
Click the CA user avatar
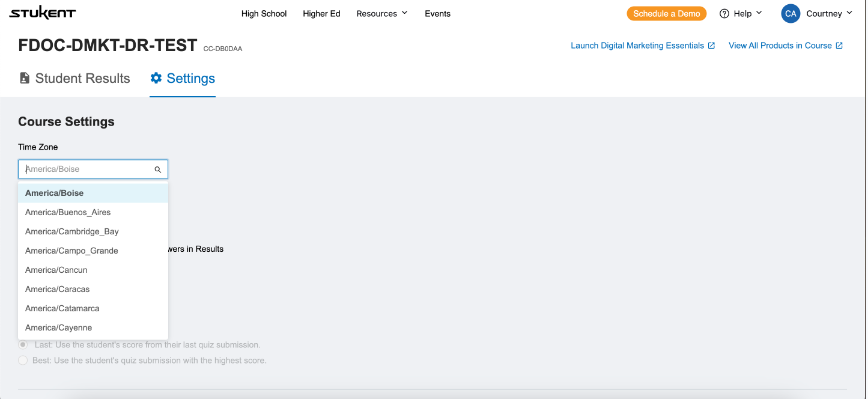click(791, 13)
